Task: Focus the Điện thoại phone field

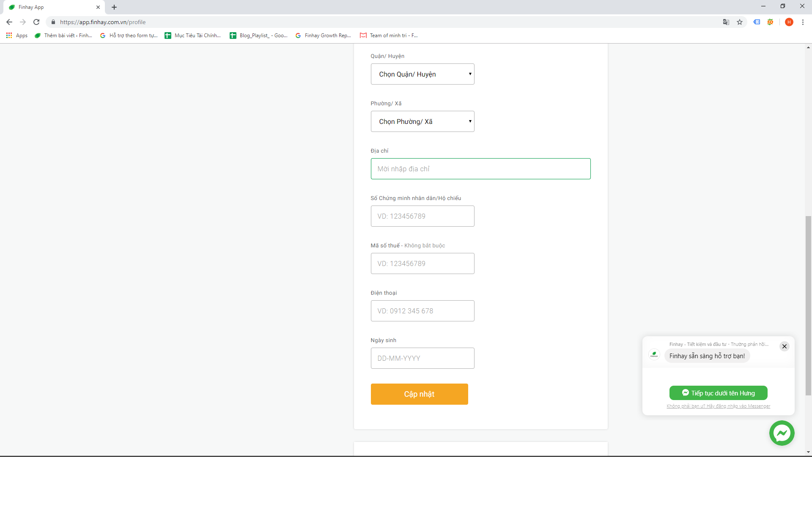Action: 422,311
